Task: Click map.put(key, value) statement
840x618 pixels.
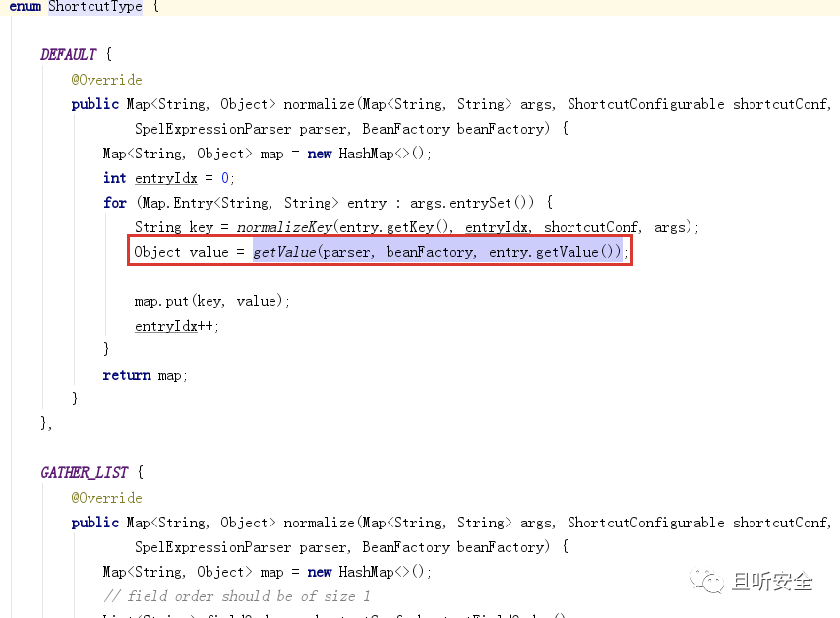Action: pyautogui.click(x=212, y=301)
